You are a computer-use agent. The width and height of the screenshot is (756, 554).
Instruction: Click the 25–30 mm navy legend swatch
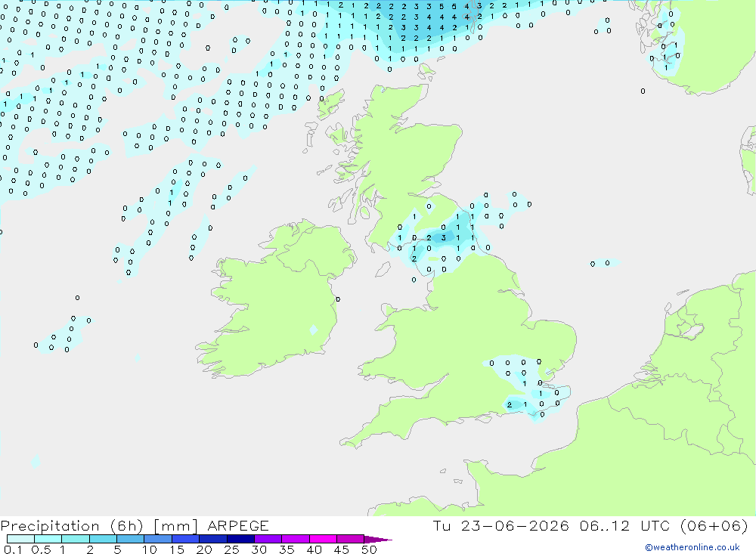click(240, 539)
